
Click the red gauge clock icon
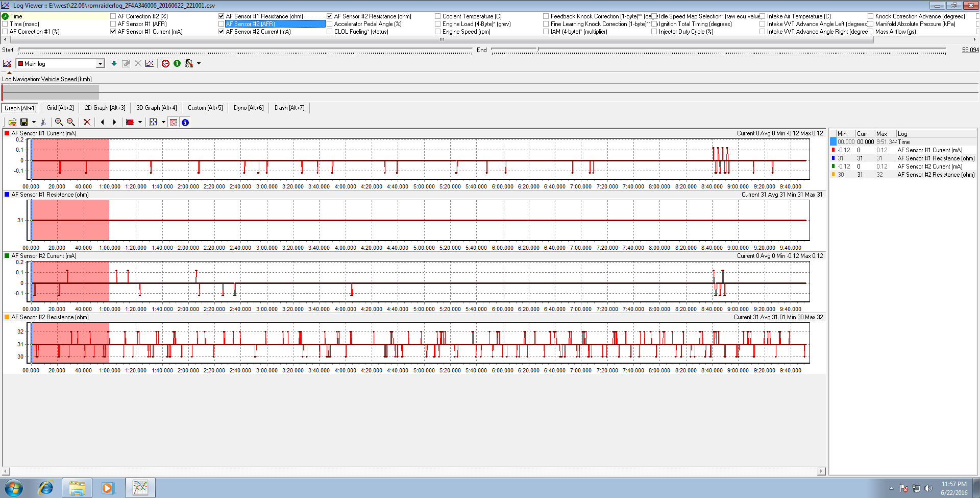165,63
